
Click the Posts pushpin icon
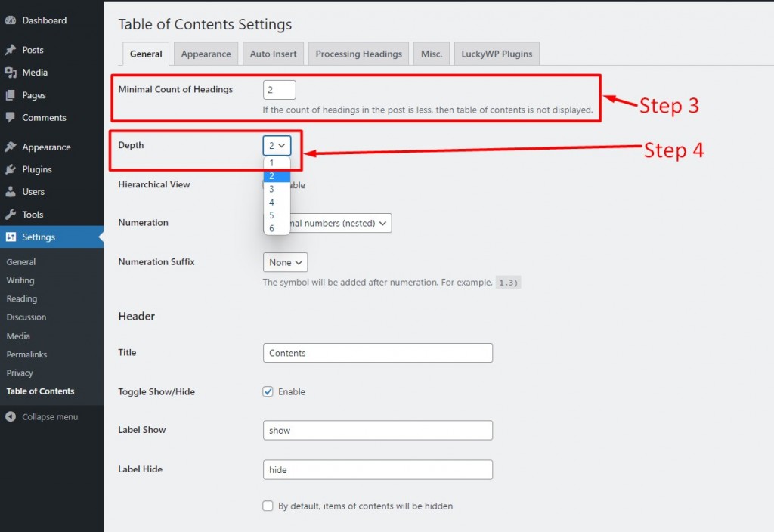tap(11, 50)
